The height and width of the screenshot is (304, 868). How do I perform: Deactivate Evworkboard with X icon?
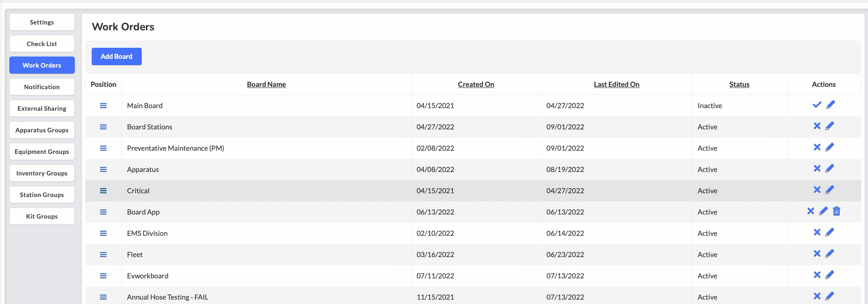coord(817,275)
